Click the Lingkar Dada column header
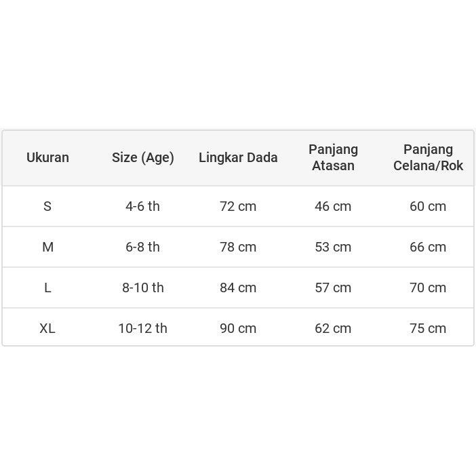The width and height of the screenshot is (476, 476). [x=238, y=157]
